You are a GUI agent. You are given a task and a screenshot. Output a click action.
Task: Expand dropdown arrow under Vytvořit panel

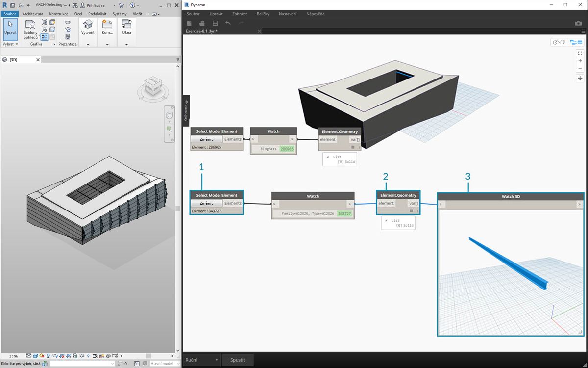tap(88, 45)
